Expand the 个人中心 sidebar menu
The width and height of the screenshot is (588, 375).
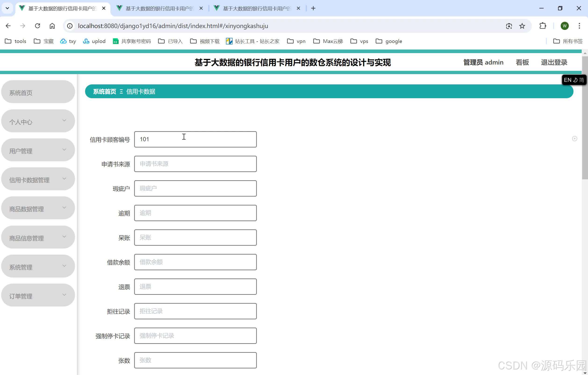click(x=38, y=121)
